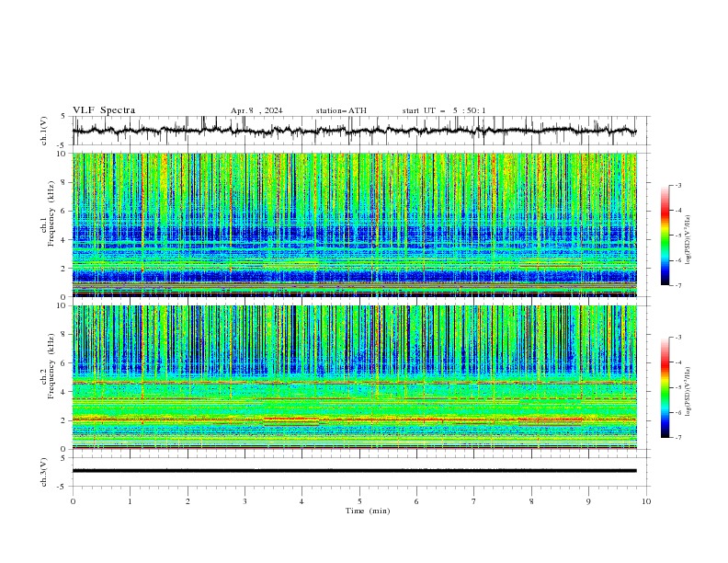Click the '4' kHz tick on ch.2 spectrogram
728x563 pixels.
[65, 392]
